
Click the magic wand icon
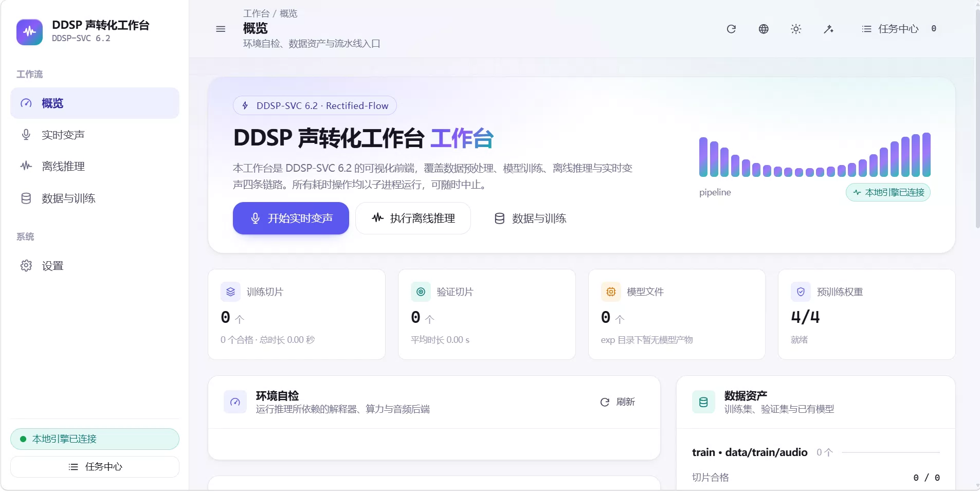[828, 29]
